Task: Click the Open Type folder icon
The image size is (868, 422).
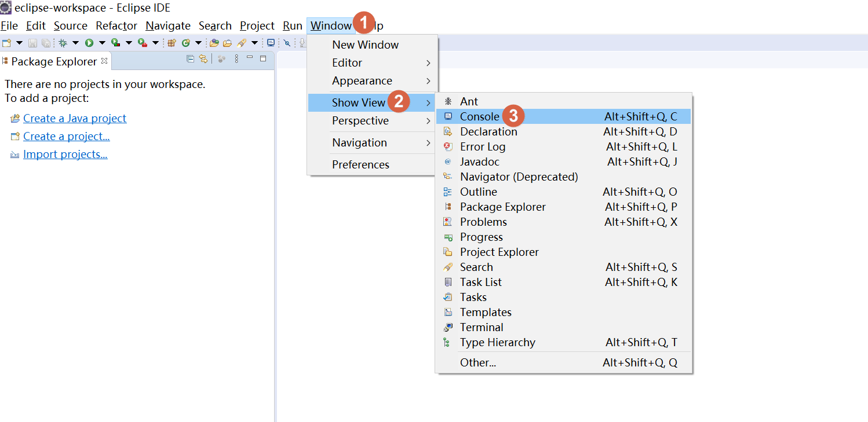Action: coord(214,43)
